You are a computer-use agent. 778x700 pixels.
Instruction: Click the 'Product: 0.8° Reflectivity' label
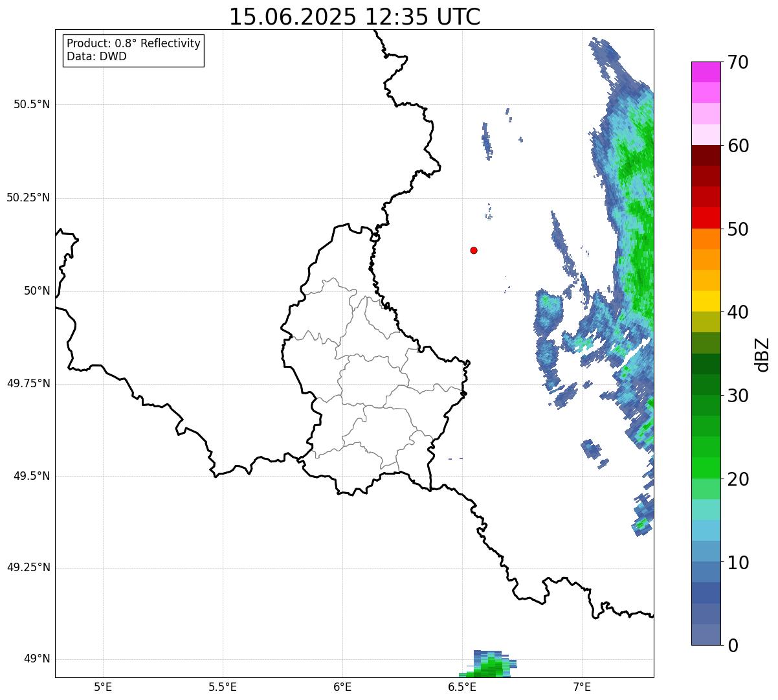click(x=134, y=43)
